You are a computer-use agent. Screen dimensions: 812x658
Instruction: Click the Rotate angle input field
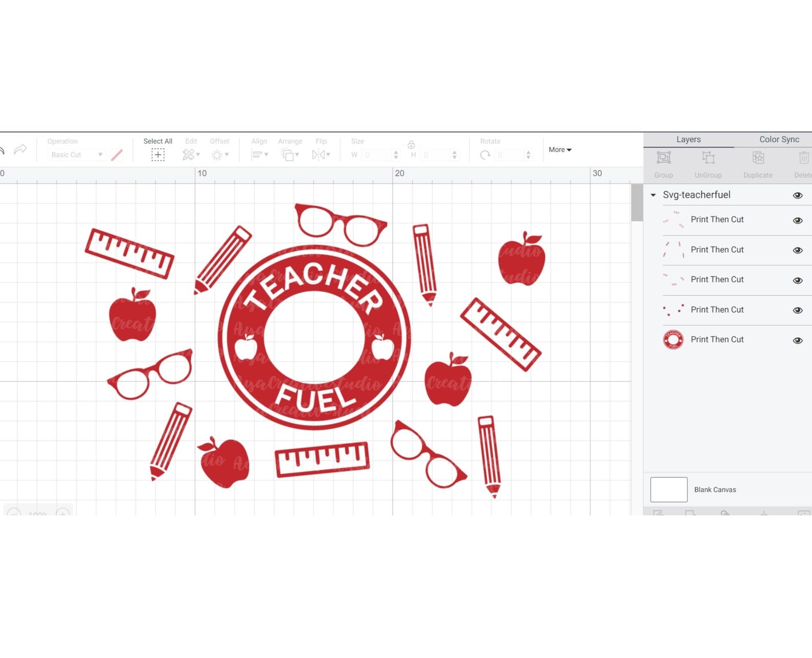[x=509, y=155]
